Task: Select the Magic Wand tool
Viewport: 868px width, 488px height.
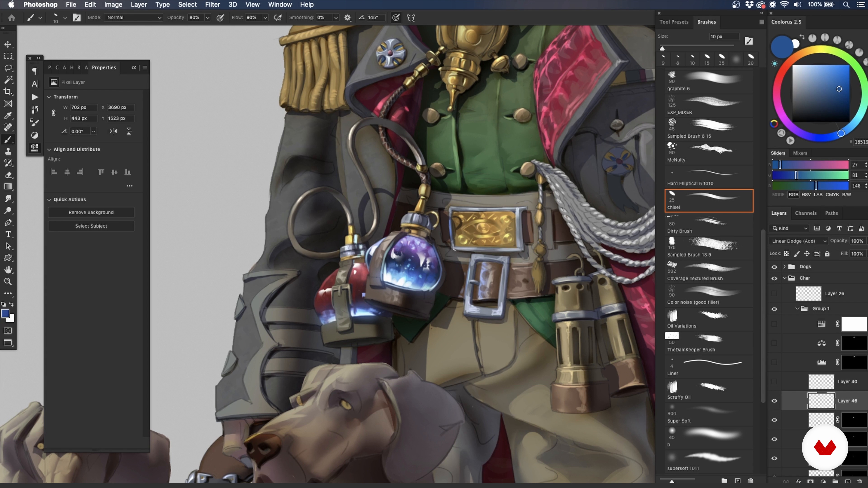Action: click(x=8, y=80)
